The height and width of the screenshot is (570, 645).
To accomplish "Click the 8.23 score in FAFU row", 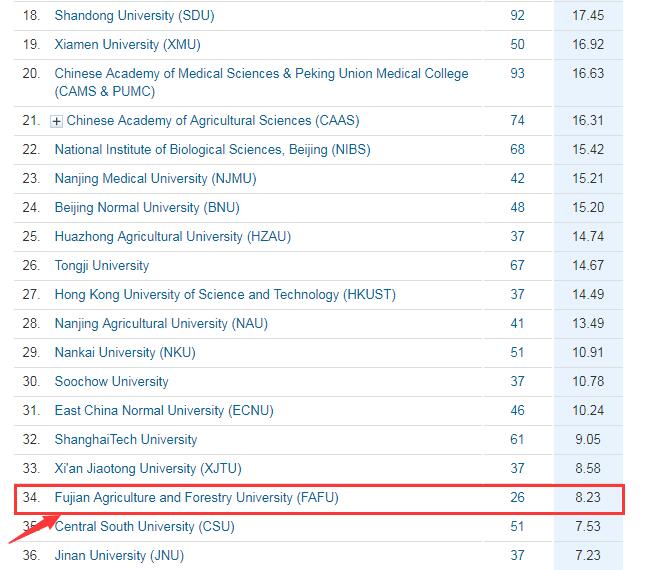I will (x=586, y=498).
